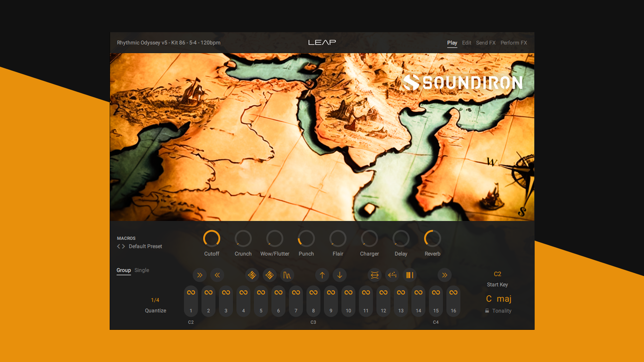
Task: Click the LEAP logo
Action: click(322, 42)
